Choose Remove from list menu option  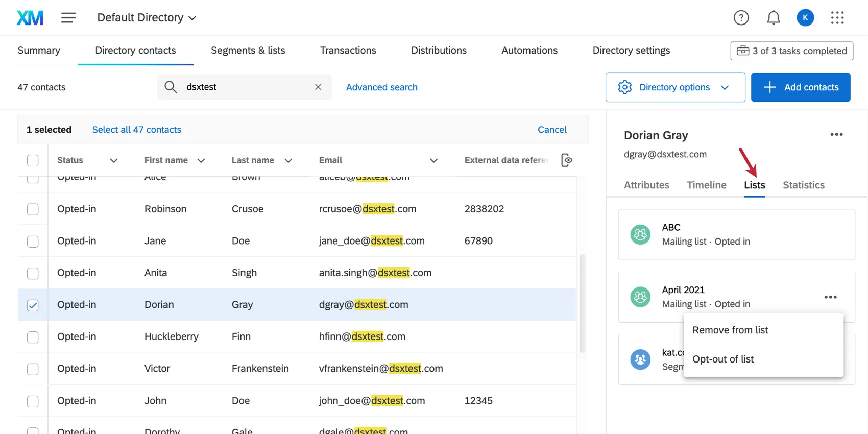click(730, 330)
